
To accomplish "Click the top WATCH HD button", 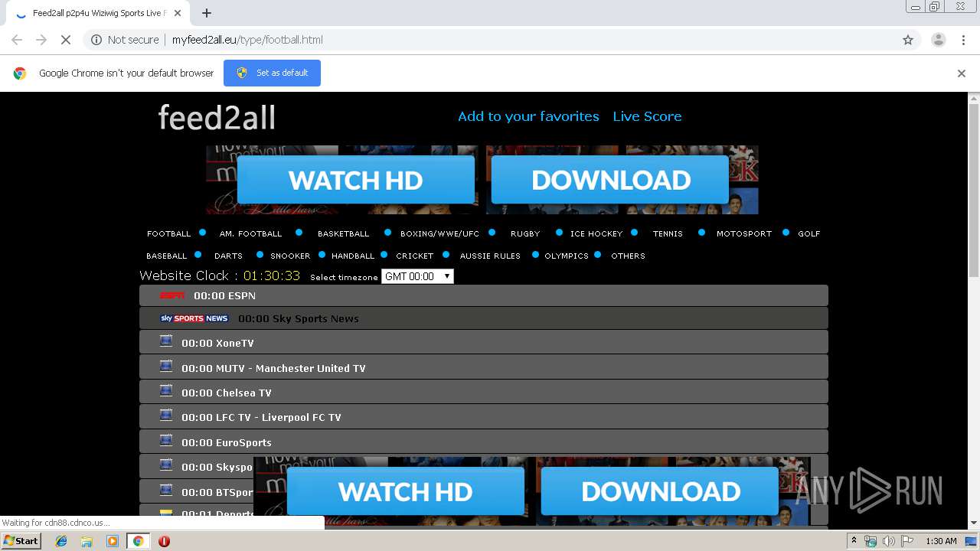I will pyautogui.click(x=356, y=180).
